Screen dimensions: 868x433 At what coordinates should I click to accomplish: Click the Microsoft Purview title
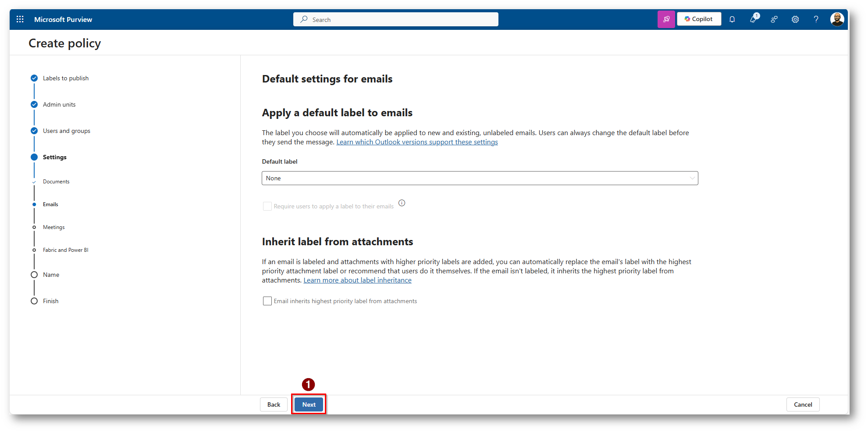click(63, 19)
